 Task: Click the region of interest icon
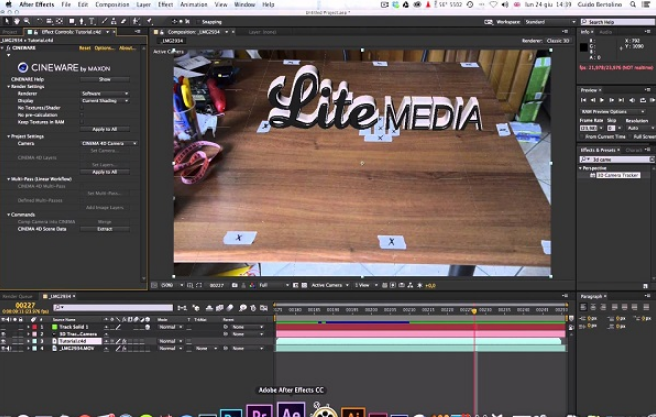(x=295, y=285)
